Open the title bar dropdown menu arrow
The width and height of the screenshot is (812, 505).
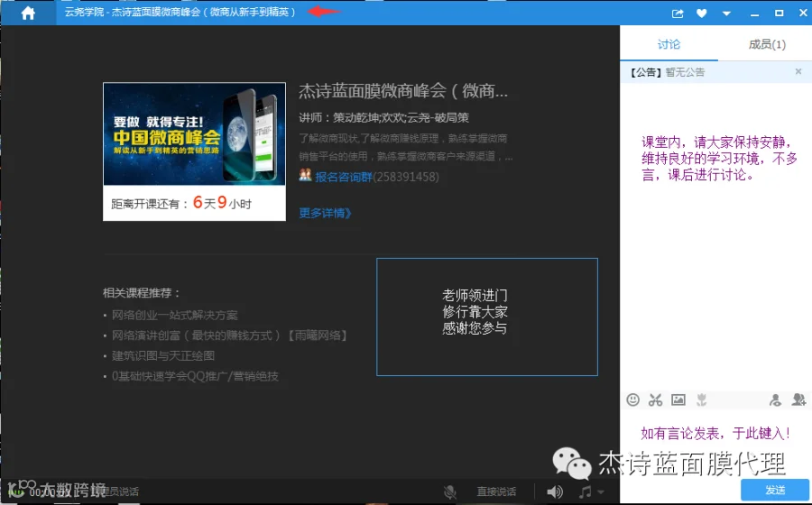tap(726, 14)
